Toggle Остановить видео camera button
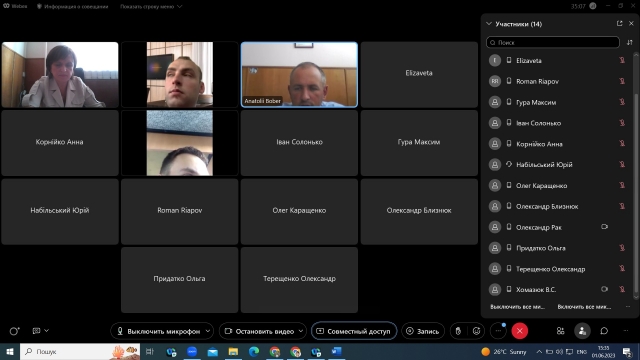 [x=259, y=331]
